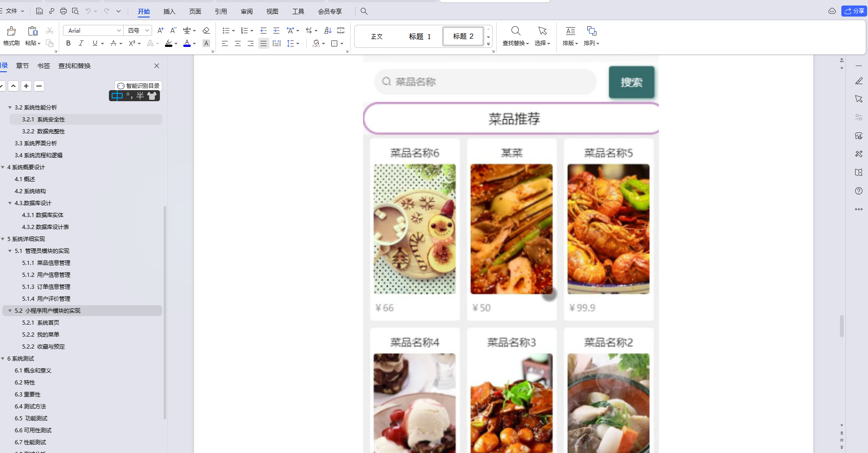Open the help icon in right sidebar
868x453 pixels.
point(858,191)
